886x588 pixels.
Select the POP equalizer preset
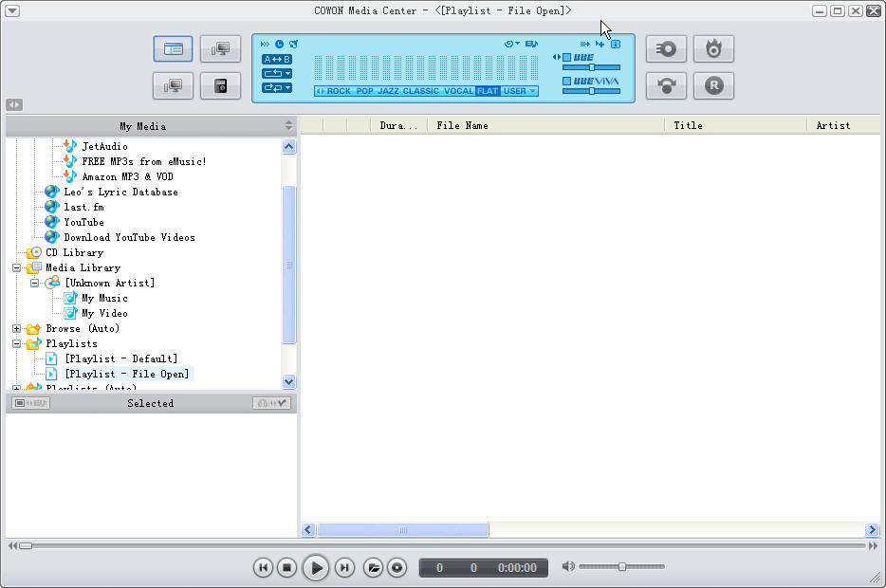(364, 91)
